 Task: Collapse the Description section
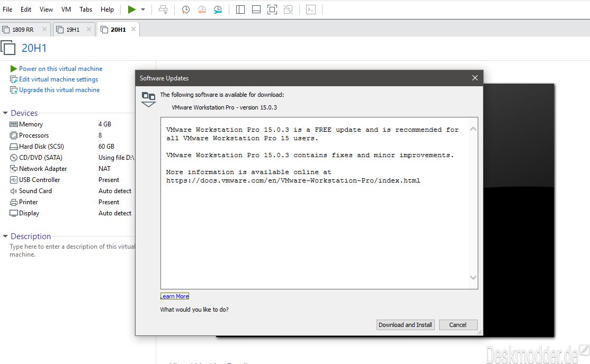point(5,236)
